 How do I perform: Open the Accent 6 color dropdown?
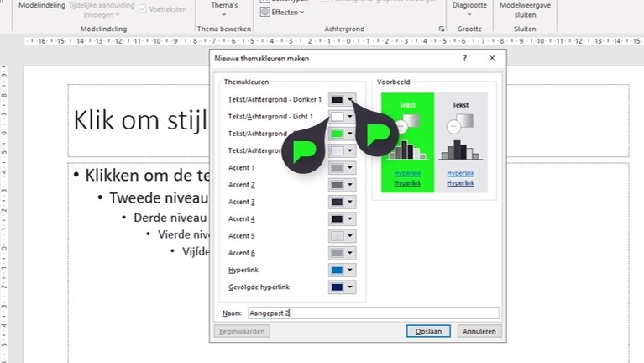350,253
